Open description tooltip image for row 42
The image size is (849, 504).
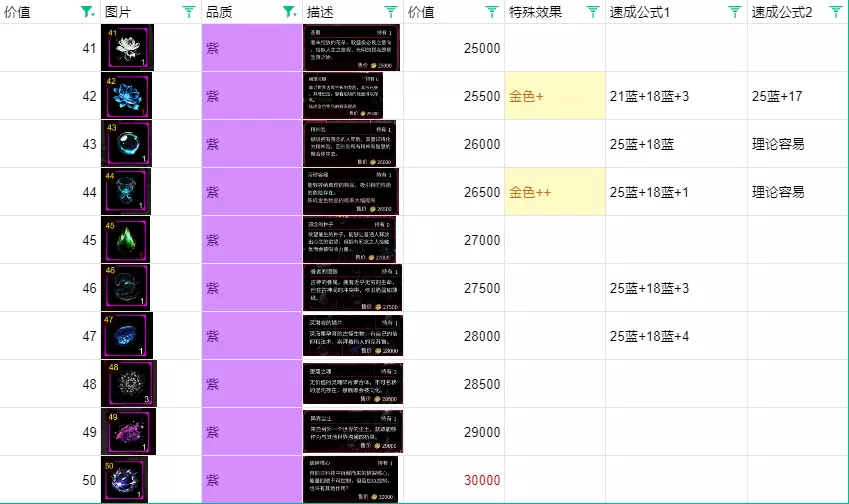pyautogui.click(x=343, y=96)
